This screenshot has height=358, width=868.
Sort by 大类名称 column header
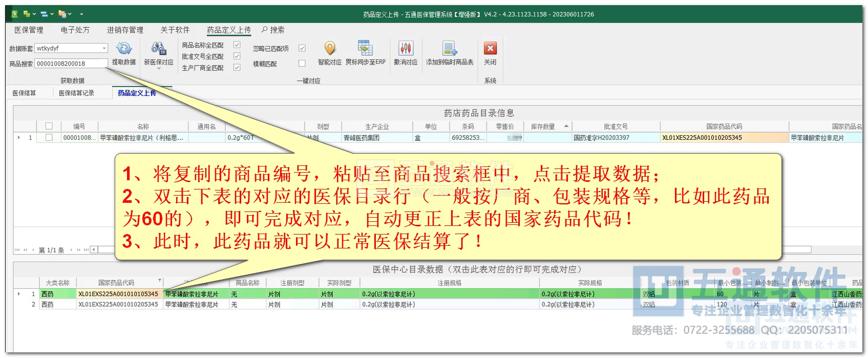[x=57, y=283]
